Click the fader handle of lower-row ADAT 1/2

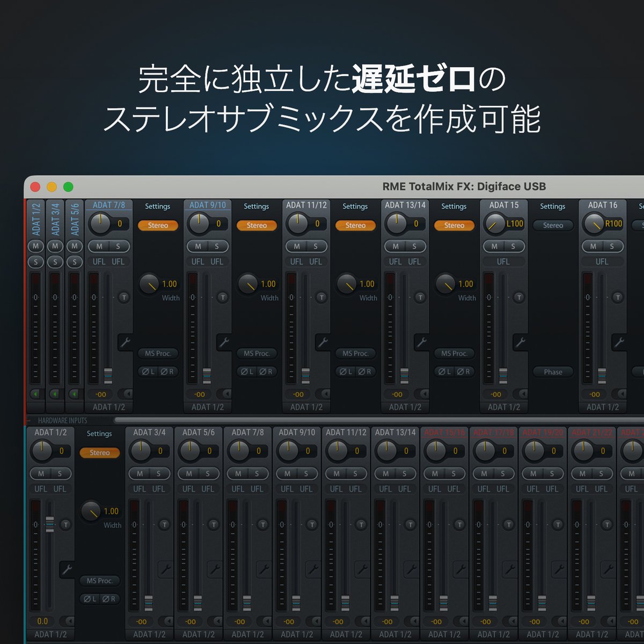pos(50,524)
